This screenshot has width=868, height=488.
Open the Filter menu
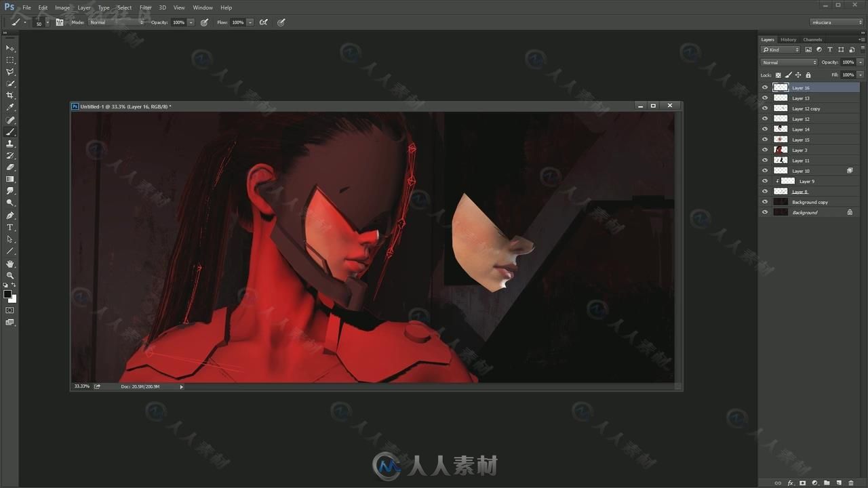click(146, 7)
